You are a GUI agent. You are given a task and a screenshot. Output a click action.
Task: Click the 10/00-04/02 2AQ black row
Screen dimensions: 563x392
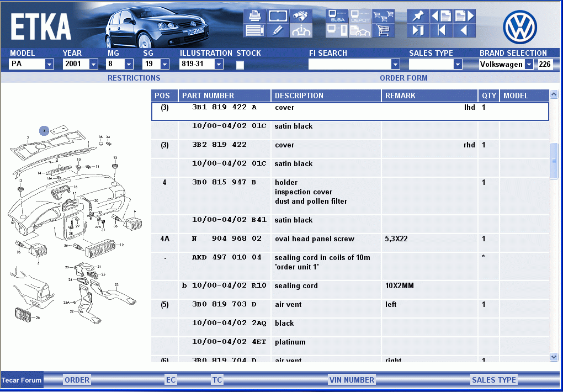[350, 327]
